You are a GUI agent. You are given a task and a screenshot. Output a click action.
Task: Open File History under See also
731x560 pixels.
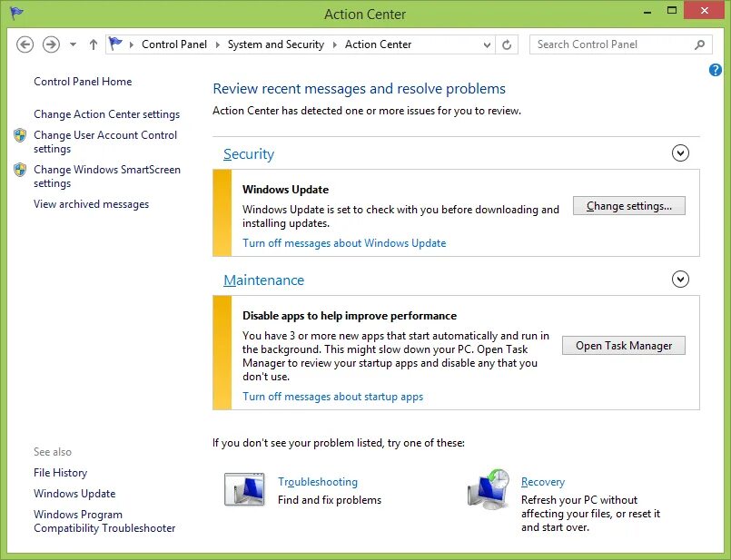pos(60,473)
